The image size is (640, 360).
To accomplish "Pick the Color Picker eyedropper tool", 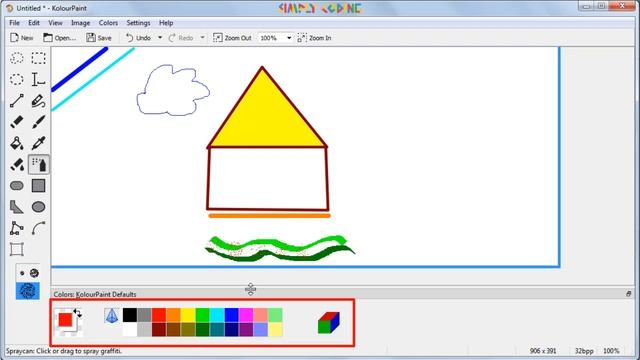I will [38, 143].
